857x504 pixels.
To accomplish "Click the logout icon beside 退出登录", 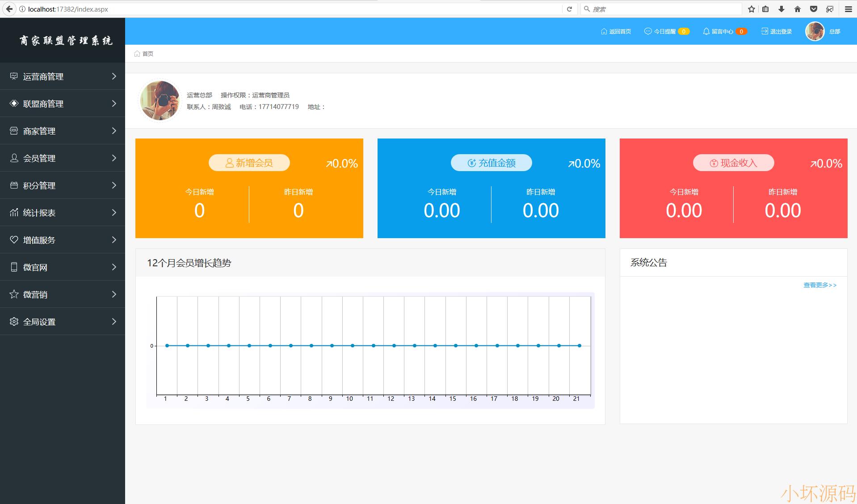I will tap(765, 31).
